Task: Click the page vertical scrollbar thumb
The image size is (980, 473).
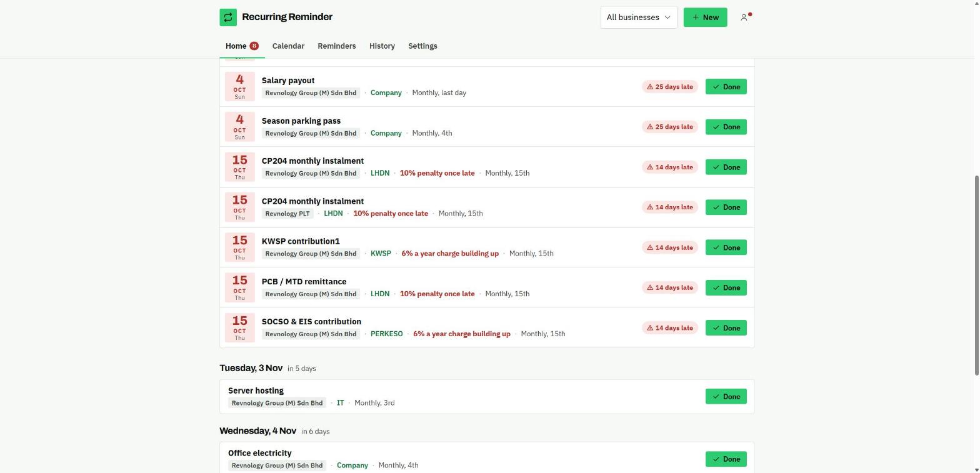Action: pyautogui.click(x=977, y=276)
